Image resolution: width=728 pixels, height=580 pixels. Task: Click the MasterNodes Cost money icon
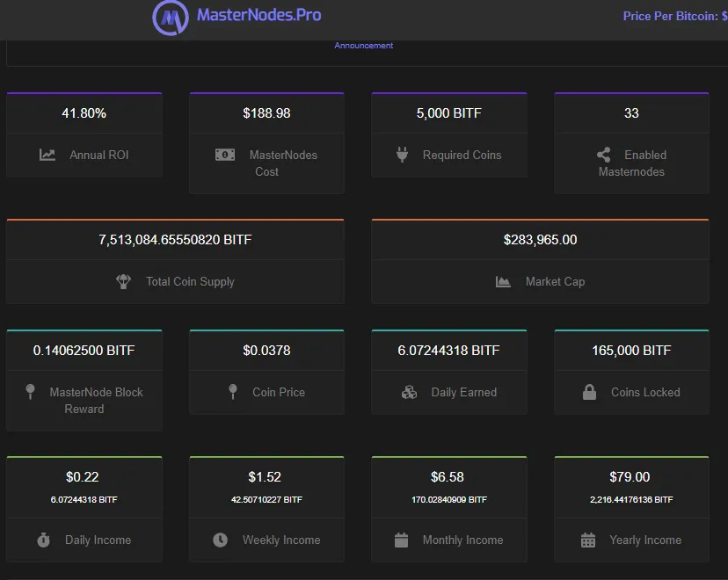coord(225,155)
